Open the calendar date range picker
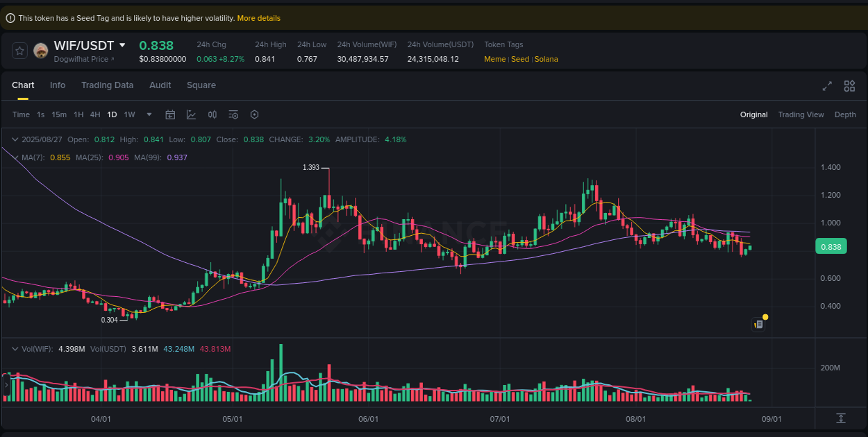Screen dimensions: 868x437 170,114
